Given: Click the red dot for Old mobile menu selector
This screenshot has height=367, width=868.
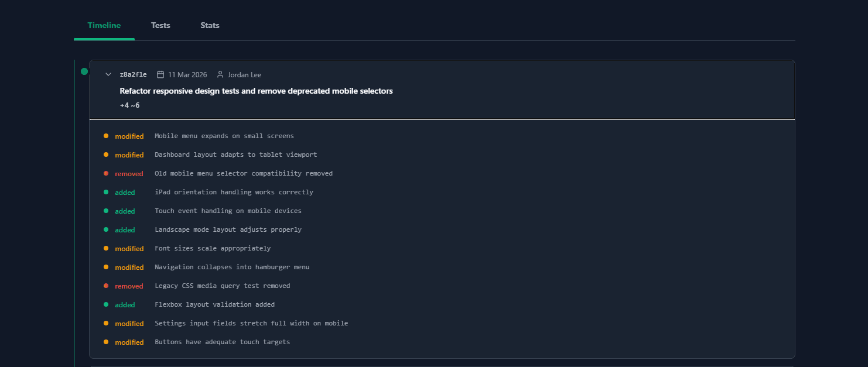Looking at the screenshot, I should point(106,173).
